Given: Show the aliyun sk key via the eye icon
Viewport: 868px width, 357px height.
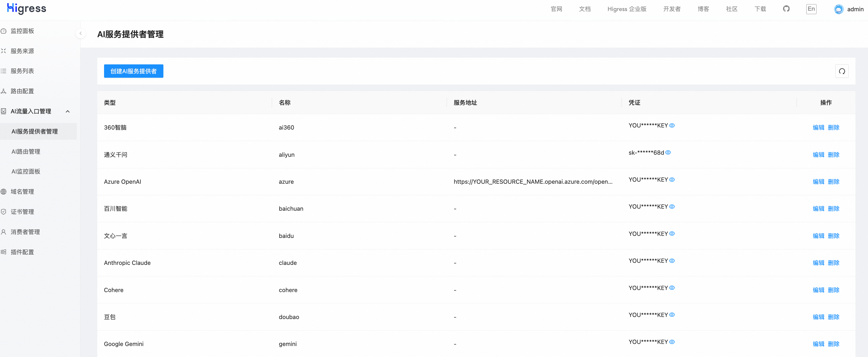Looking at the screenshot, I should point(668,153).
